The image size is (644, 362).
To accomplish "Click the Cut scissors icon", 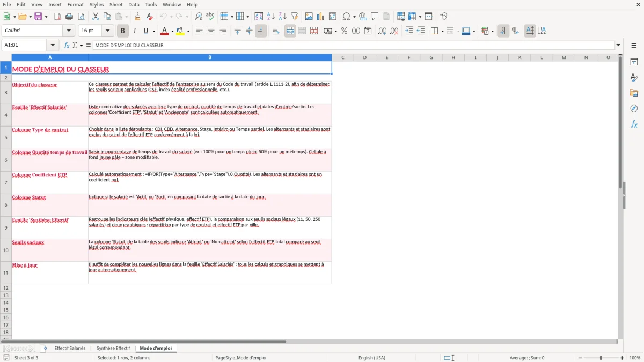I will click(x=95, y=17).
